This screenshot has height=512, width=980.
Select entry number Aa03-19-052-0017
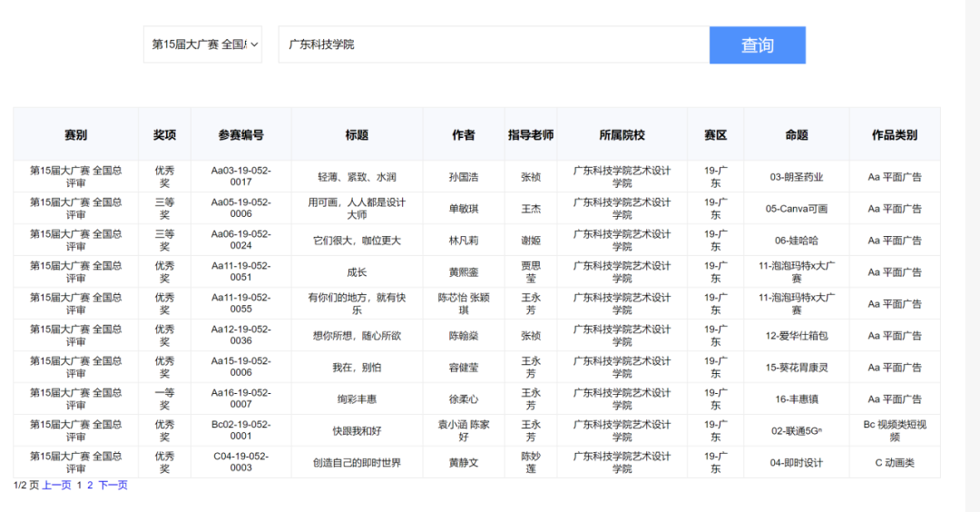pos(240,176)
